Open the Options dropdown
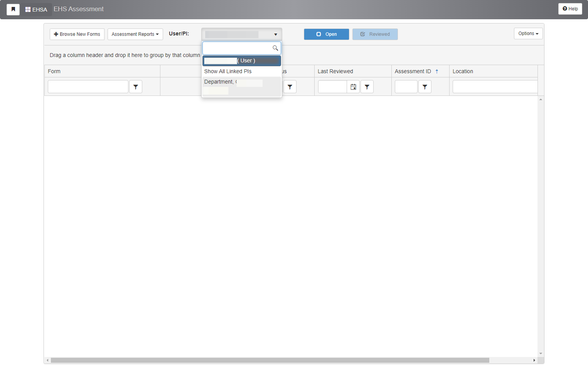The height and width of the screenshot is (367, 588). click(528, 34)
